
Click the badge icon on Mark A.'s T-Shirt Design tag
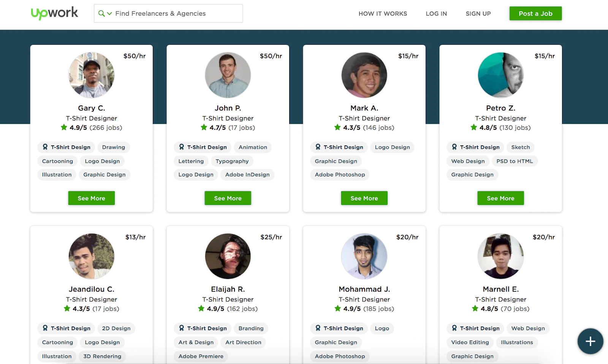point(318,147)
